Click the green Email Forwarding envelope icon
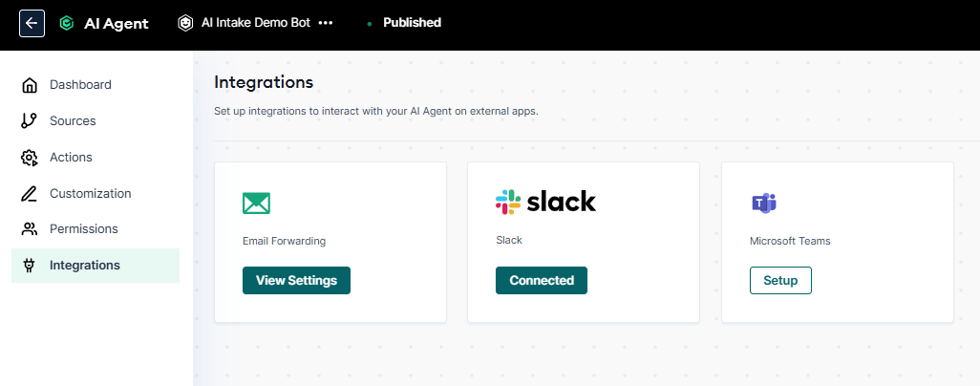 tap(256, 203)
